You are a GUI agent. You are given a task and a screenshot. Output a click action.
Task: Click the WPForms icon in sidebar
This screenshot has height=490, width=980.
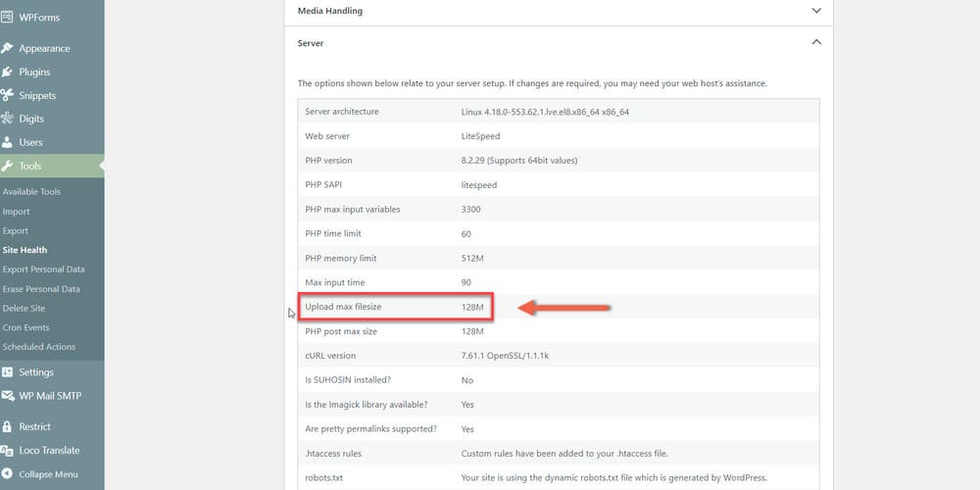(x=7, y=17)
